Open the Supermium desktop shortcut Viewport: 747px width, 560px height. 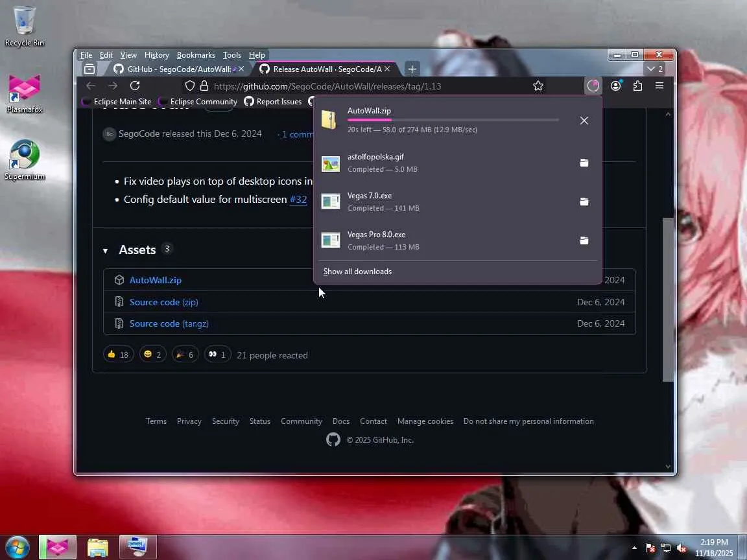coord(24,160)
